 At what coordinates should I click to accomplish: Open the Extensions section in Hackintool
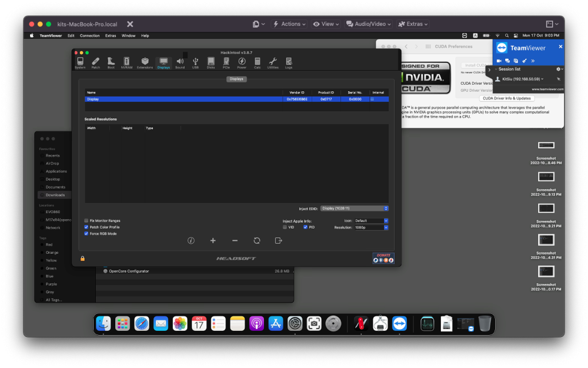[x=145, y=63]
